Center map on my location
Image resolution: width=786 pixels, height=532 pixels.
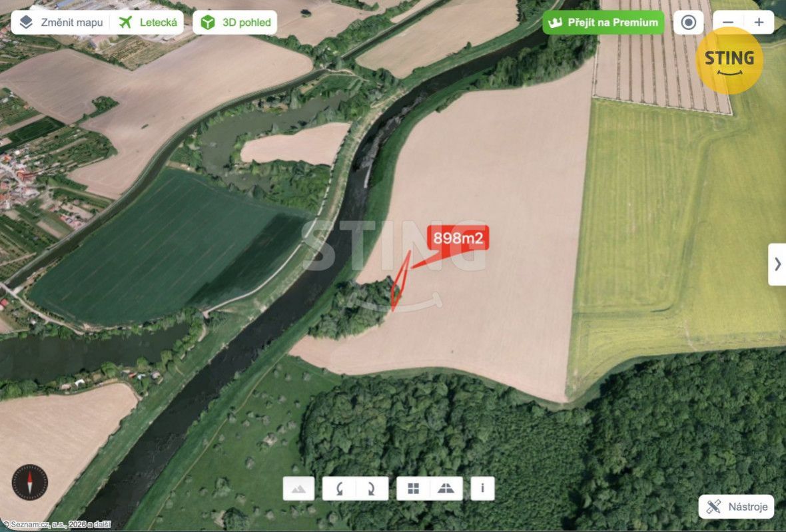[x=689, y=23]
